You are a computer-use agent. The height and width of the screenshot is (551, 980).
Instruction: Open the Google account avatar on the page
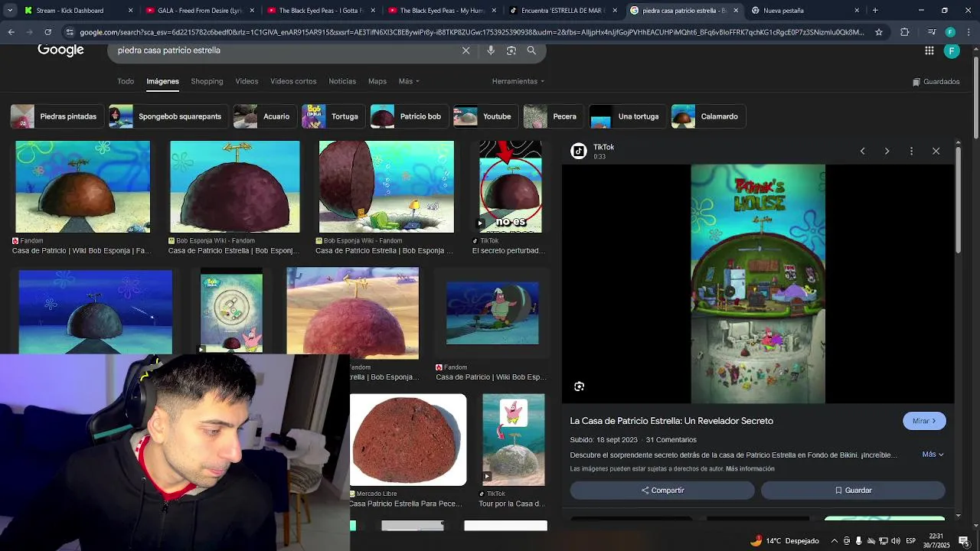[952, 51]
